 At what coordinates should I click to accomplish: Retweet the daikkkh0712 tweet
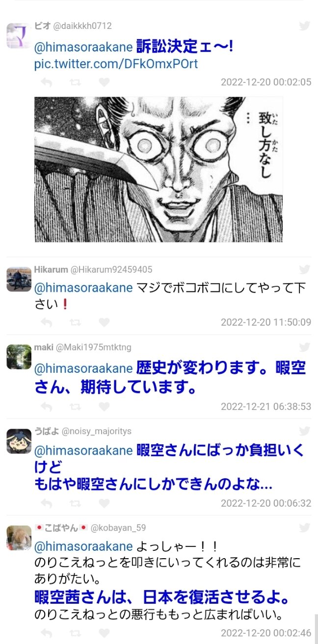pyautogui.click(x=75, y=82)
